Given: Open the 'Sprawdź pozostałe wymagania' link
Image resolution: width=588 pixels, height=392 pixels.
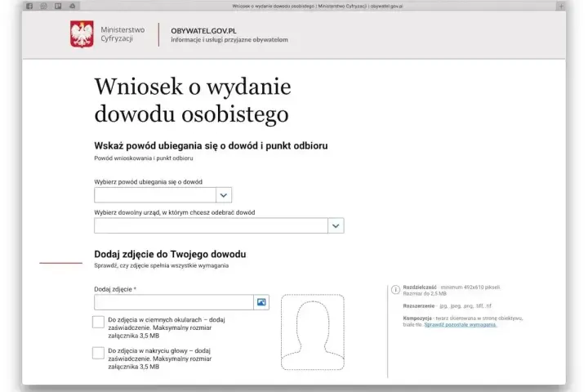Looking at the screenshot, I should [x=460, y=325].
